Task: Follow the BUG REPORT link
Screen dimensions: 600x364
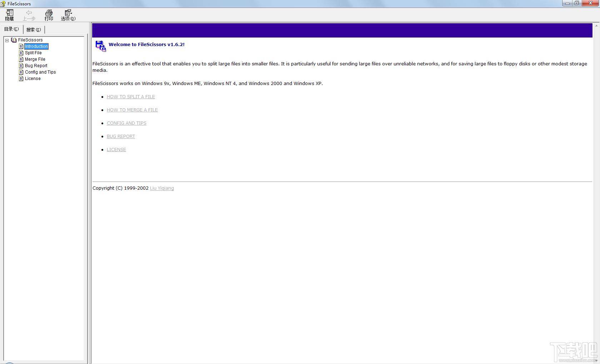Action: click(121, 136)
